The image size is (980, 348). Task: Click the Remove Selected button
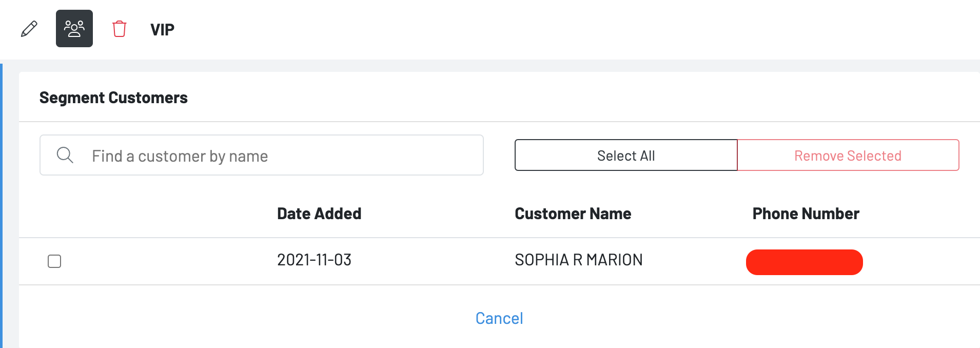(848, 156)
